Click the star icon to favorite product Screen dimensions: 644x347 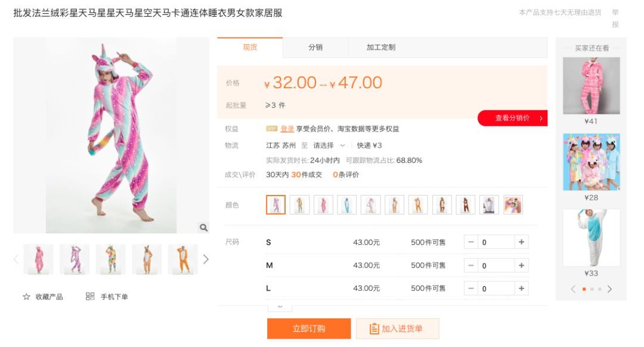(27, 296)
